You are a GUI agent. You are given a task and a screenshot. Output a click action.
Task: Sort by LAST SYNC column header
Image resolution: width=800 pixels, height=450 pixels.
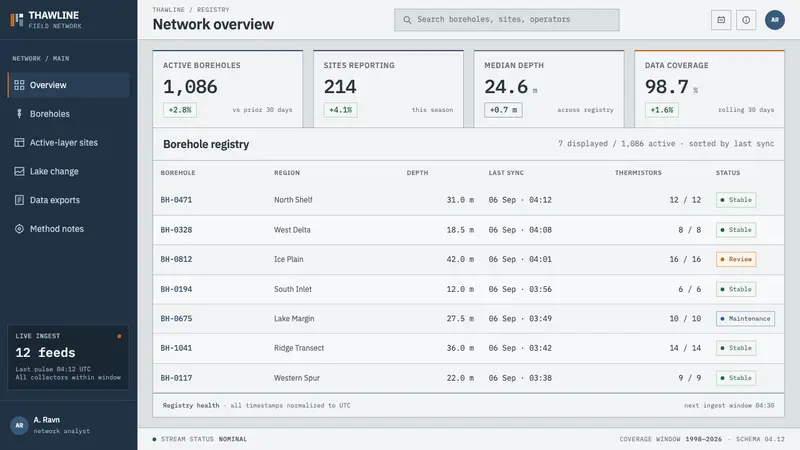pyautogui.click(x=506, y=173)
